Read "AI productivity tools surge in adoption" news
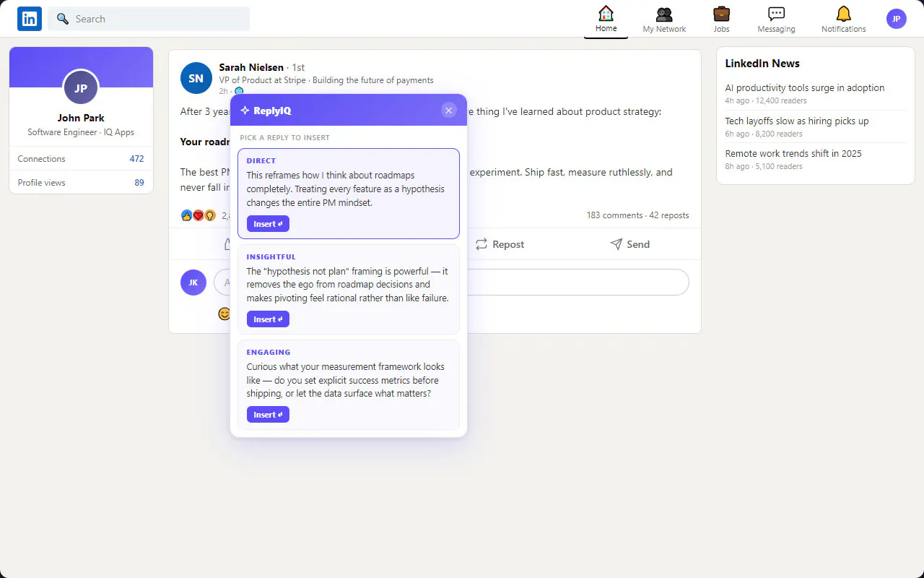The width and height of the screenshot is (924, 578). click(x=805, y=87)
